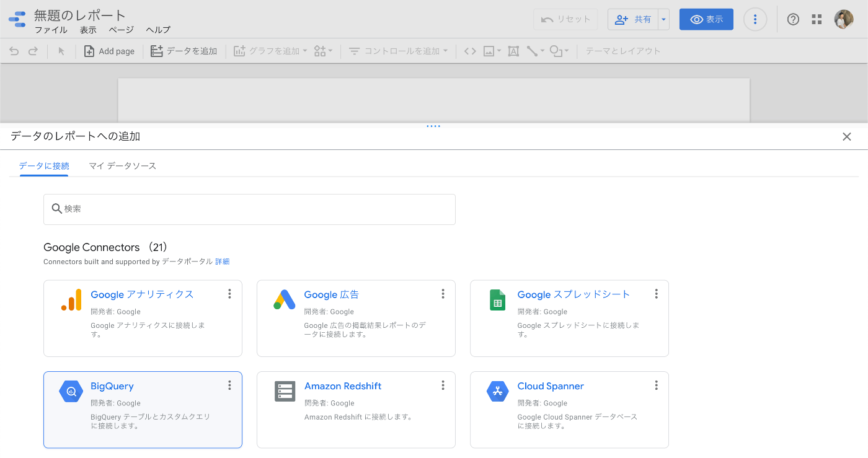Viewport: 868px width, 458px height.
Task: Click the blue 表示 view button
Action: coord(706,19)
